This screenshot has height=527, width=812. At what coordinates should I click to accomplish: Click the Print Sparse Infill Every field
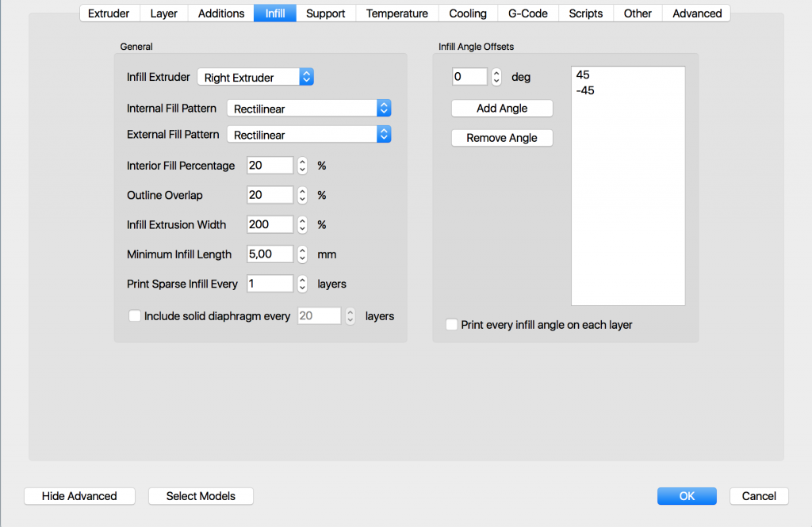tap(270, 284)
